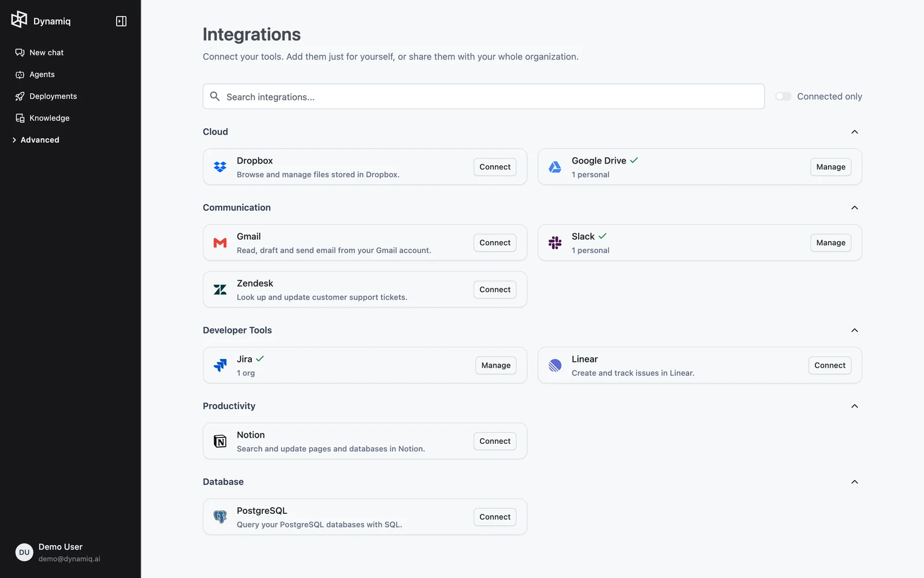This screenshot has width=924, height=578.
Task: Click the Demo User name
Action: [x=61, y=547]
